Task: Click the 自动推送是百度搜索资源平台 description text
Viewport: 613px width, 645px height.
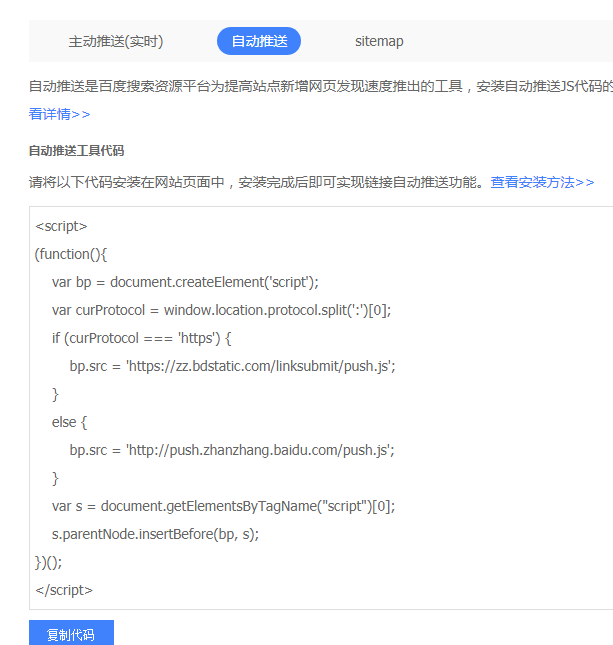Action: click(321, 86)
